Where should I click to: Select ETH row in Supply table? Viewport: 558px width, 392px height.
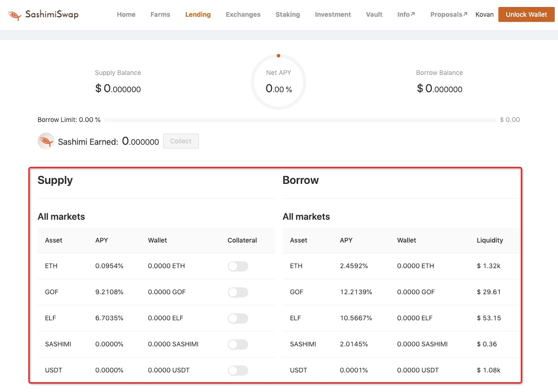pos(156,266)
